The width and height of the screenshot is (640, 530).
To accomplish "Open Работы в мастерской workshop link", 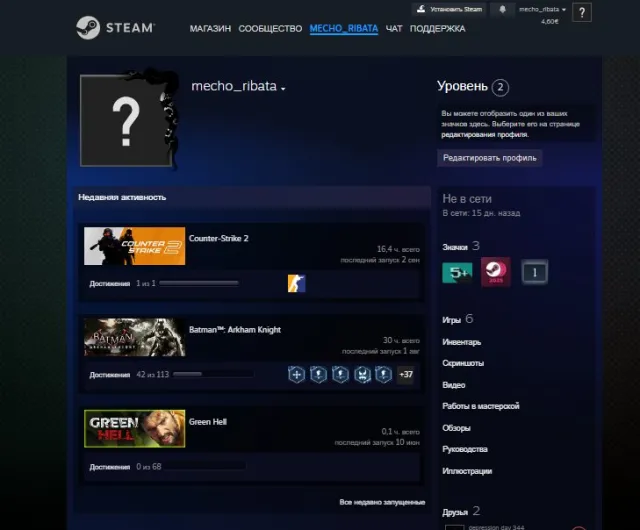I will click(x=481, y=406).
